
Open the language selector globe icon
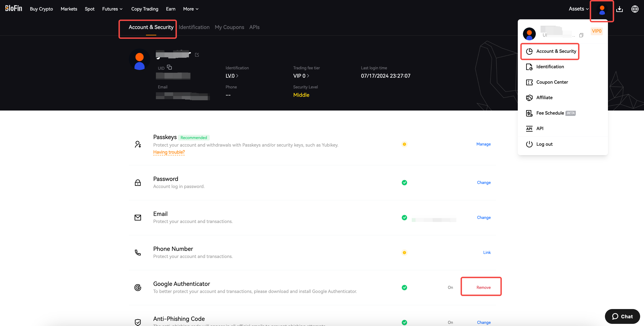point(635,9)
